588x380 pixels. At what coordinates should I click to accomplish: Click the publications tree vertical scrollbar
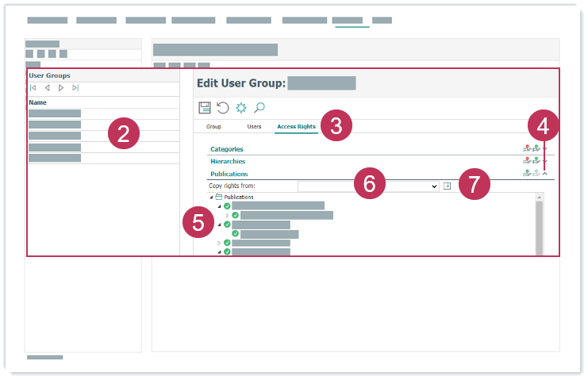click(x=540, y=226)
